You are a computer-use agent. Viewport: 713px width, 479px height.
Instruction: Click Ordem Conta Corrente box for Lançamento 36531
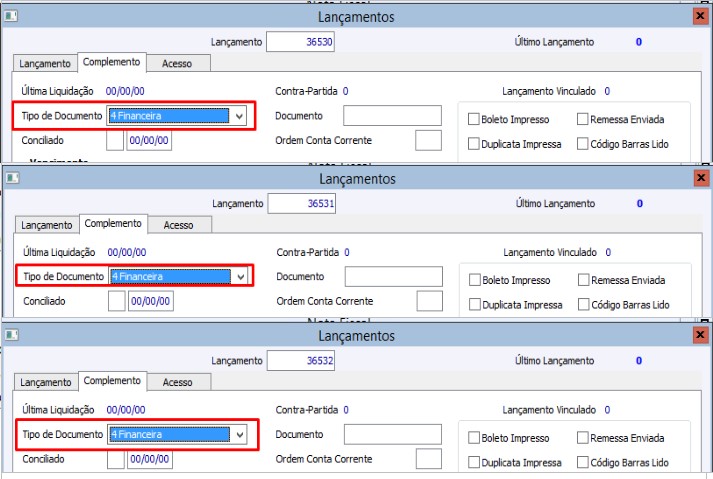tap(429, 300)
